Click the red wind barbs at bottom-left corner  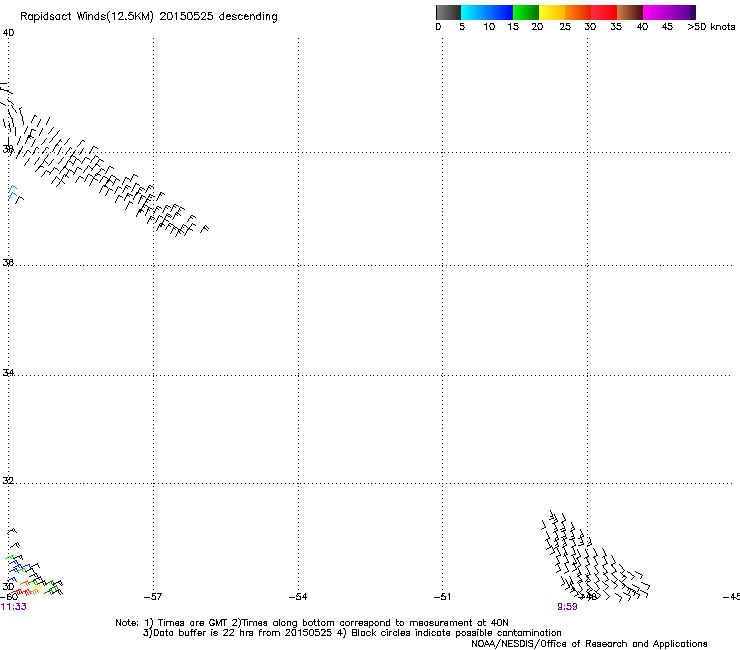coord(20,592)
